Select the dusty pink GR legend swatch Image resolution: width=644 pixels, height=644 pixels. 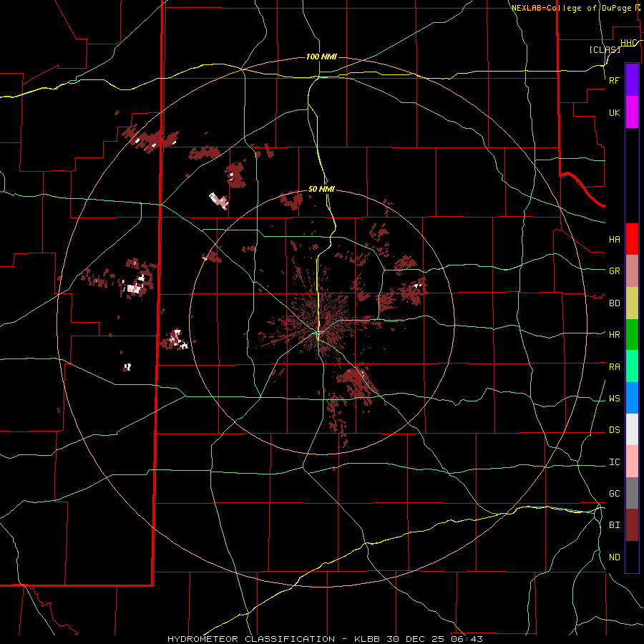[x=632, y=271]
